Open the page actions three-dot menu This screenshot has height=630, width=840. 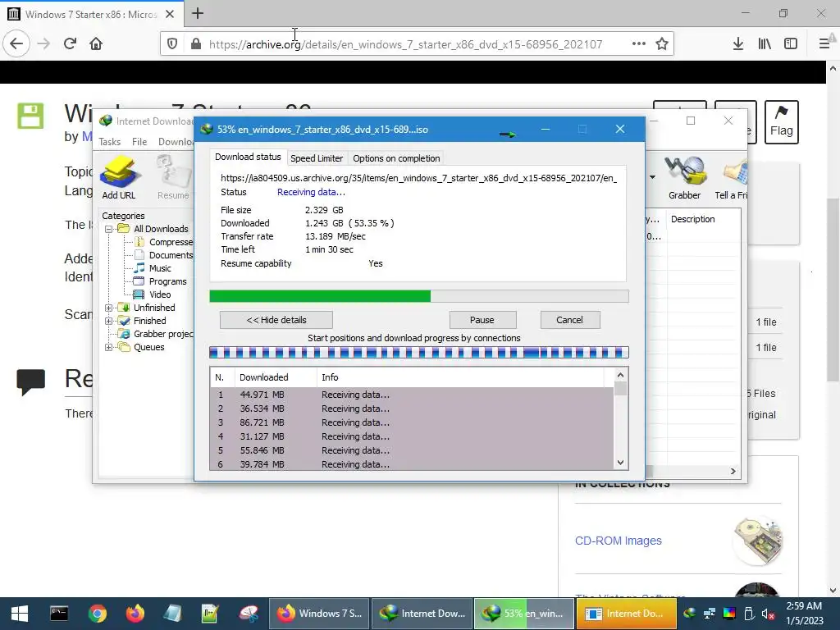(x=638, y=44)
